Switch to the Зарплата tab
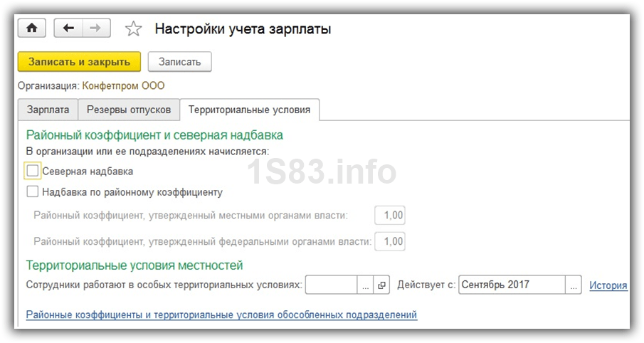 [48, 110]
